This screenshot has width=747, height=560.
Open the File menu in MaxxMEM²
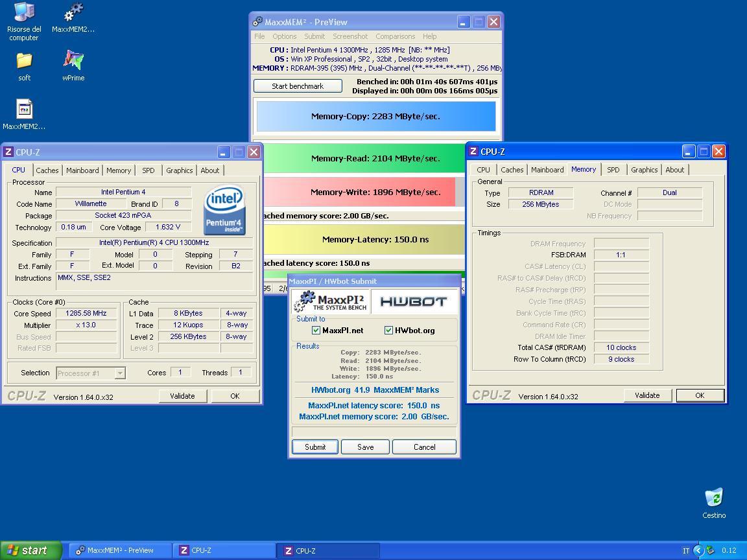point(259,36)
